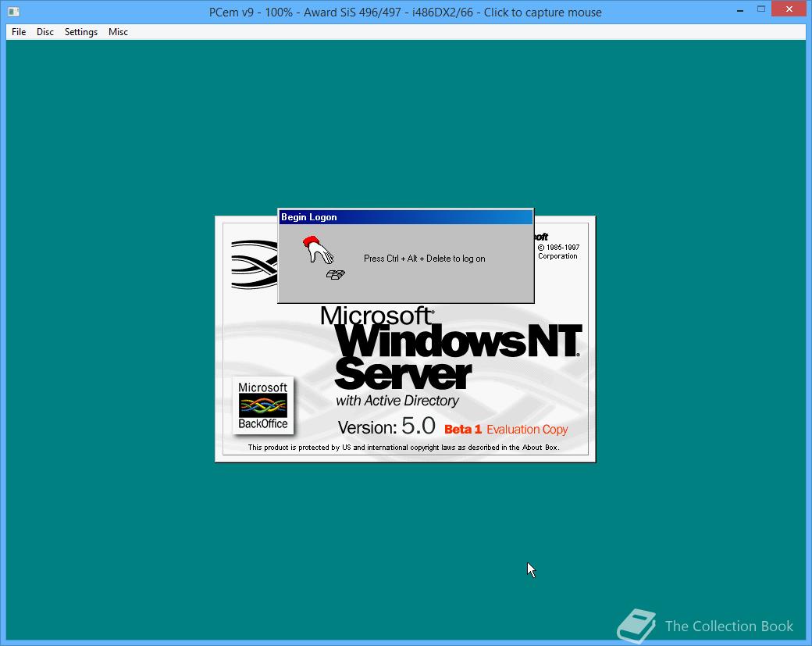Click the '© 1985-1997' copyright text
The image size is (812, 646).
click(x=558, y=247)
